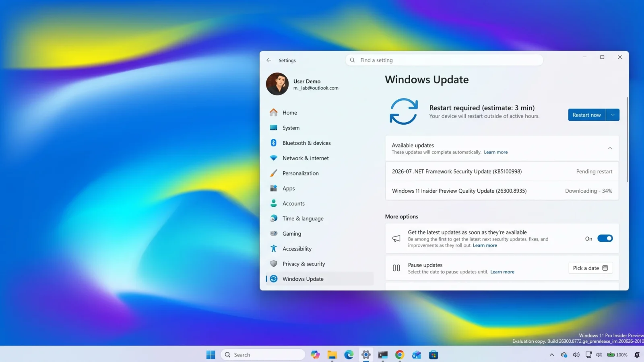Click the Accessibility figure icon
Image resolution: width=644 pixels, height=362 pixels.
coord(274,249)
